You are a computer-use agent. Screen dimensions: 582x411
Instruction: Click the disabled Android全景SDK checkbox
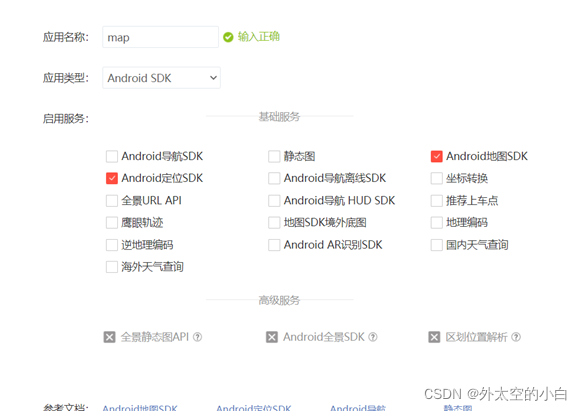(272, 337)
